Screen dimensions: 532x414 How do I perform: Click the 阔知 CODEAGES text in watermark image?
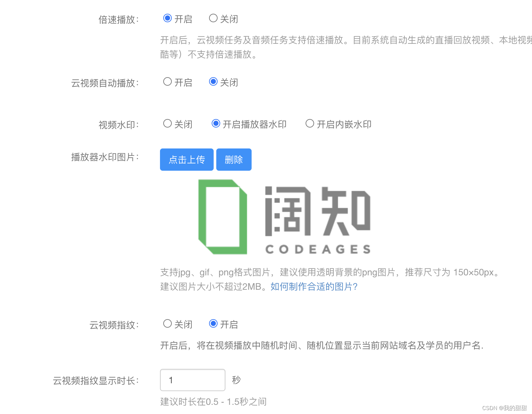(318, 220)
